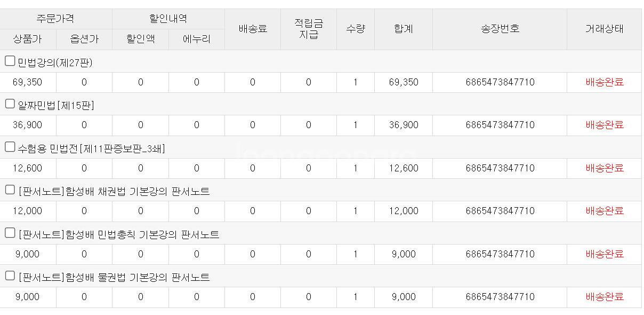The width and height of the screenshot is (644, 315).
Task: Click the 할인내역 column header
Action: 168,18
